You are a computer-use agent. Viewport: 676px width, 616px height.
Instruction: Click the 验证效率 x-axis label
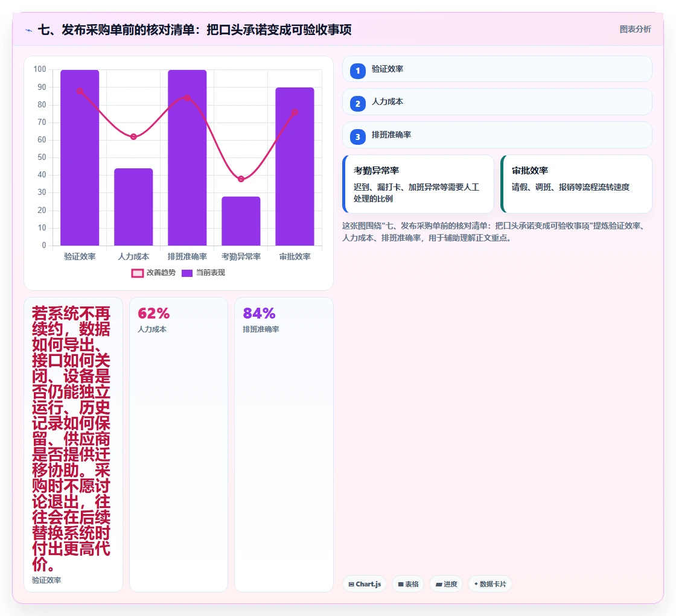click(80, 256)
